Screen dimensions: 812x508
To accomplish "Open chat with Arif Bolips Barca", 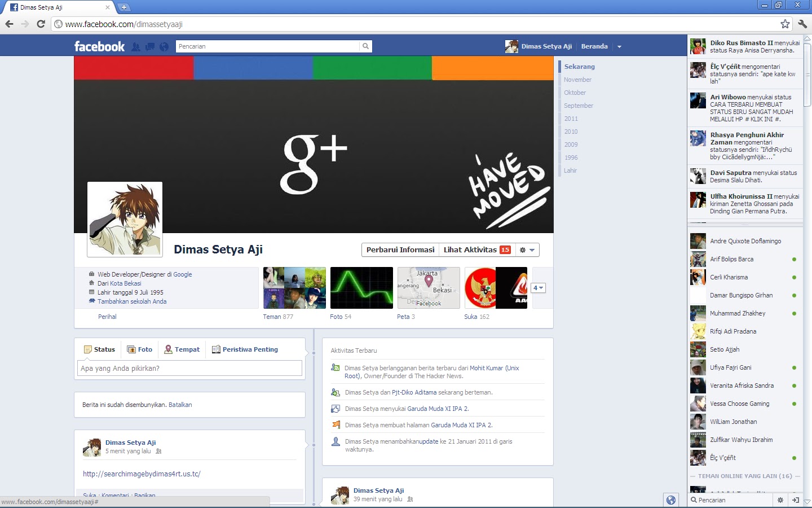I will pos(744,259).
